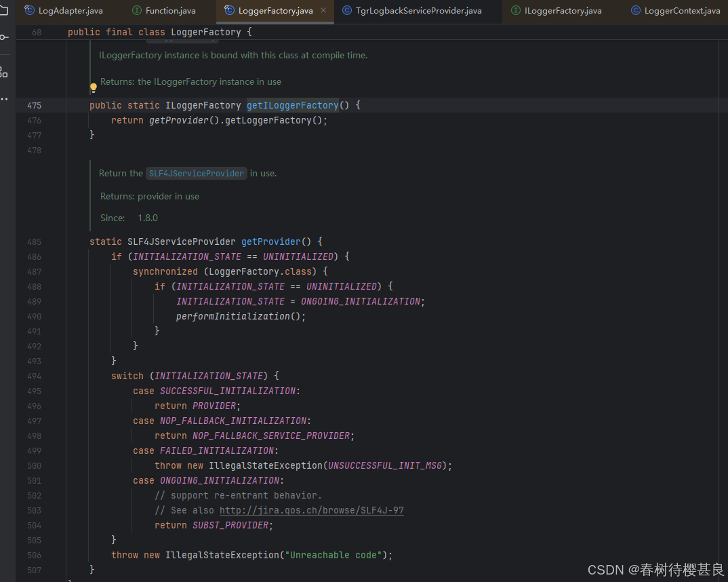Click "Returns: provider in use" doc text

(150, 197)
